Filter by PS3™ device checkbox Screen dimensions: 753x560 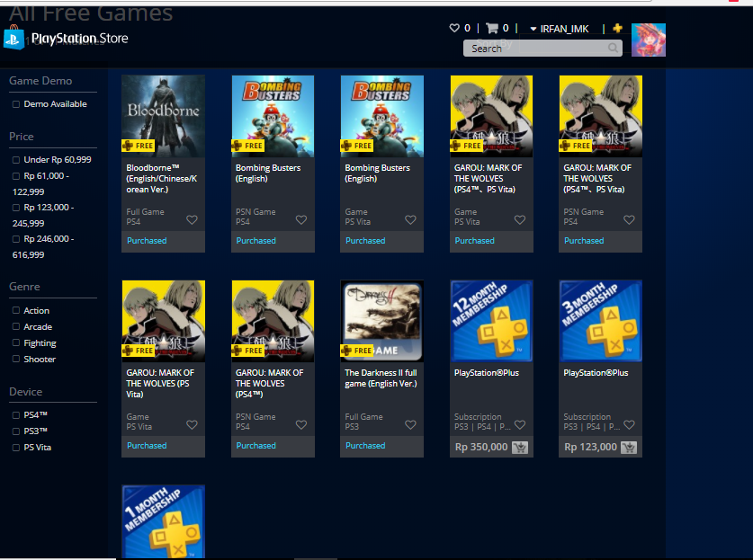click(16, 431)
